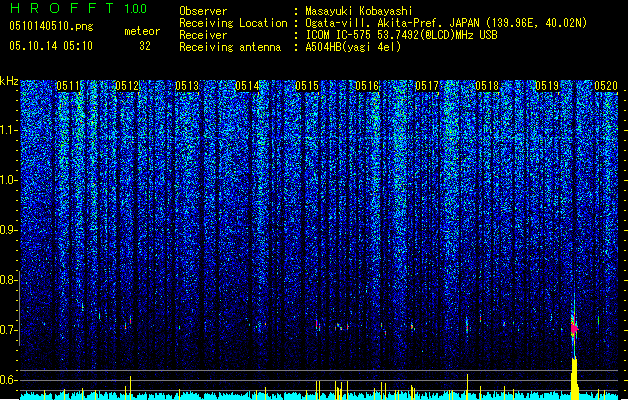This screenshot has width=629, height=400.
Task: Click the 0520 time marker
Action: 606,86
